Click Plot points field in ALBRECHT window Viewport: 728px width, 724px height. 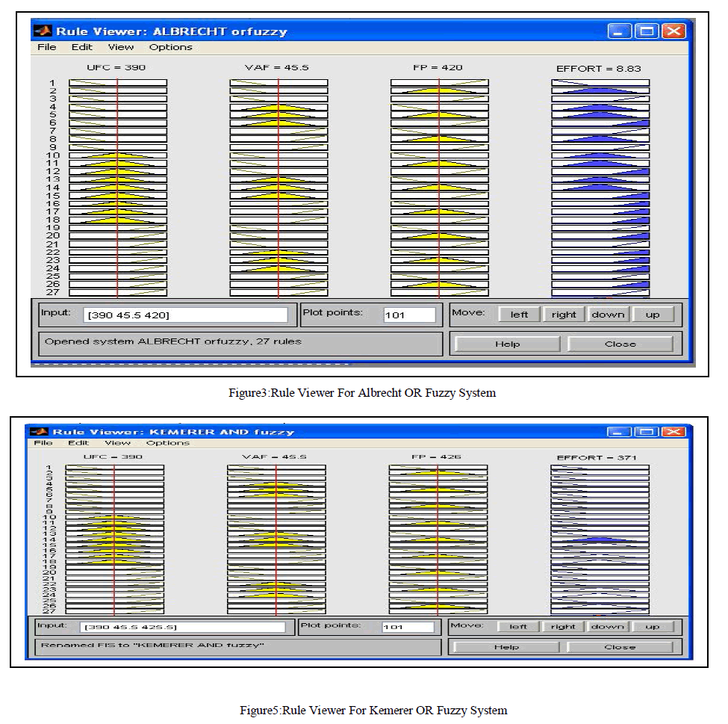409,315
